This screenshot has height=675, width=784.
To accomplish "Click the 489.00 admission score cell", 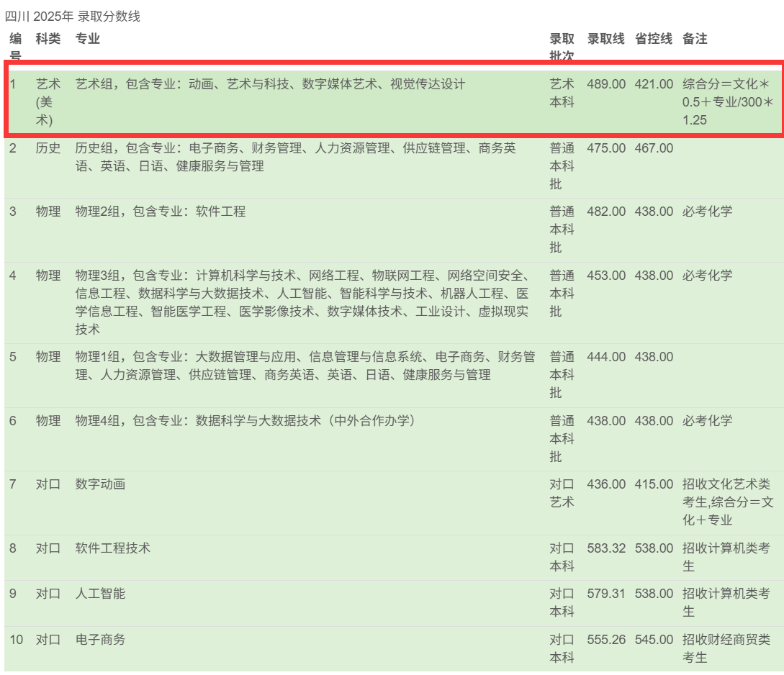I will 606,84.
